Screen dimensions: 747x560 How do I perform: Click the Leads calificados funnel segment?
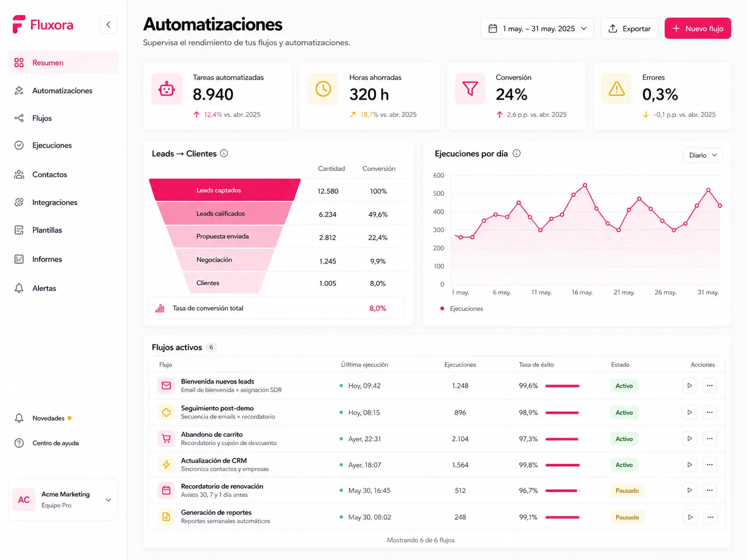(225, 213)
